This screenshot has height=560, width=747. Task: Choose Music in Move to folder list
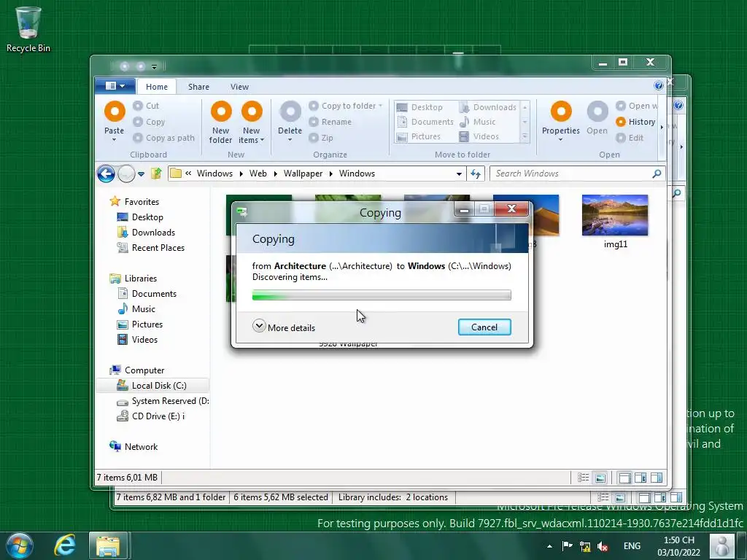pyautogui.click(x=477, y=122)
